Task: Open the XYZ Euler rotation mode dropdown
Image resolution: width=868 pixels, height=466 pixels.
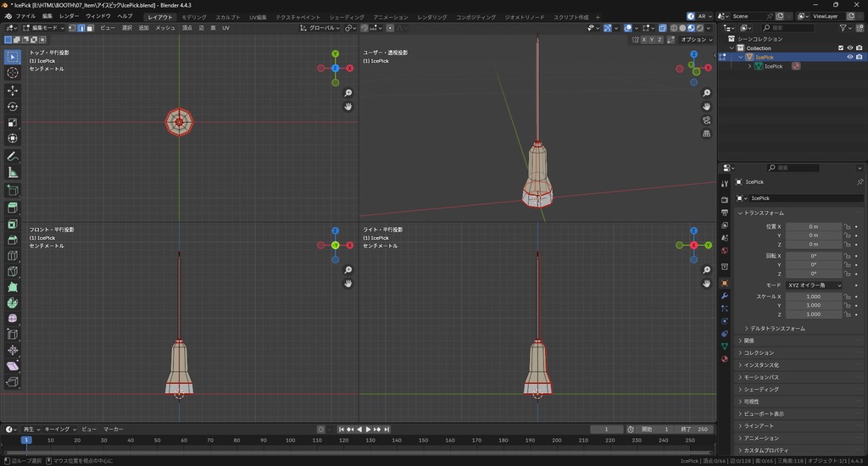Action: coord(815,285)
